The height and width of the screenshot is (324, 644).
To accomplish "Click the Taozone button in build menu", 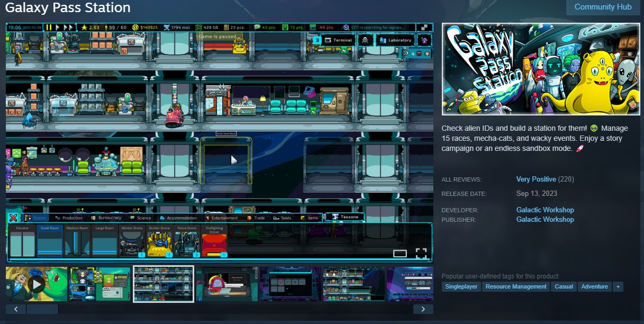I will tap(345, 217).
